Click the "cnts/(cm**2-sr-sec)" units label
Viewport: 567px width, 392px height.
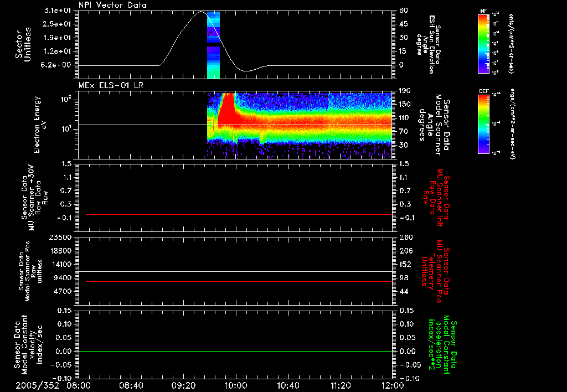(x=511, y=43)
